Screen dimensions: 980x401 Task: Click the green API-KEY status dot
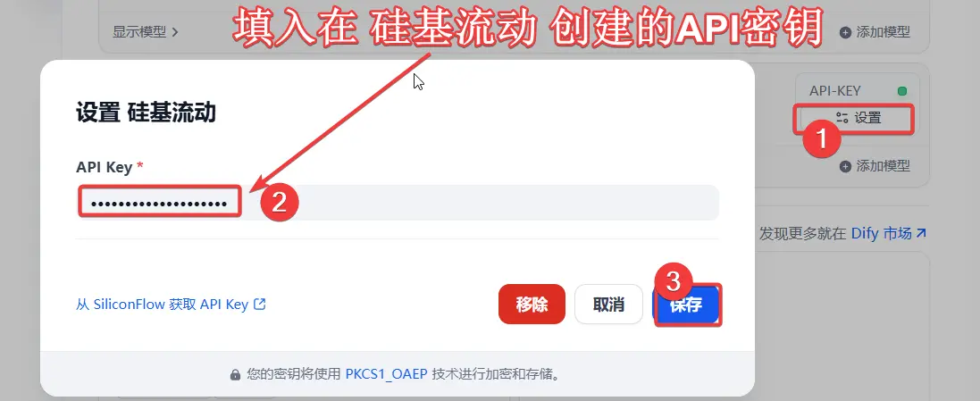tap(902, 91)
